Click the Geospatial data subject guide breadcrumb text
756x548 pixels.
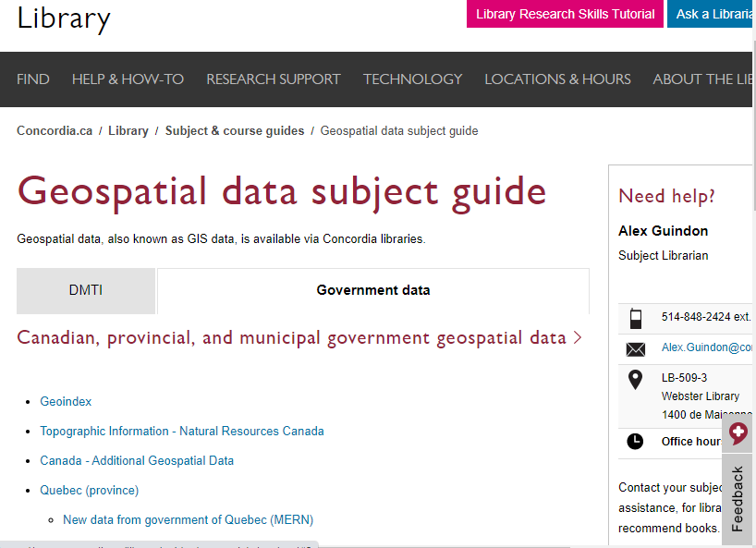coord(399,130)
